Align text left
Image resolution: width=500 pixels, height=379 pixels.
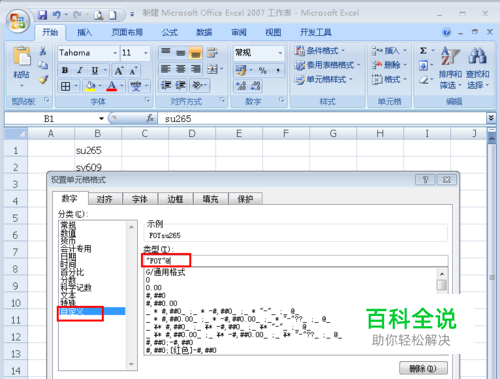pos(166,69)
